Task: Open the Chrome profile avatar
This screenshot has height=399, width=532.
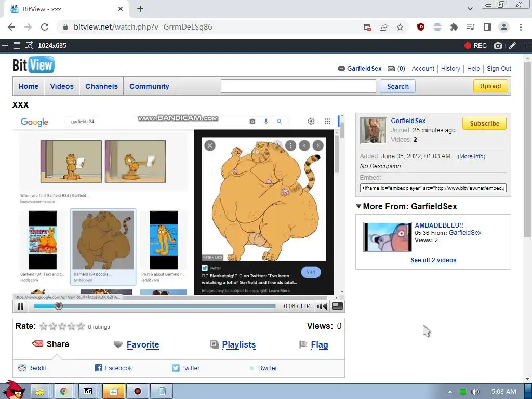Action: click(504, 27)
